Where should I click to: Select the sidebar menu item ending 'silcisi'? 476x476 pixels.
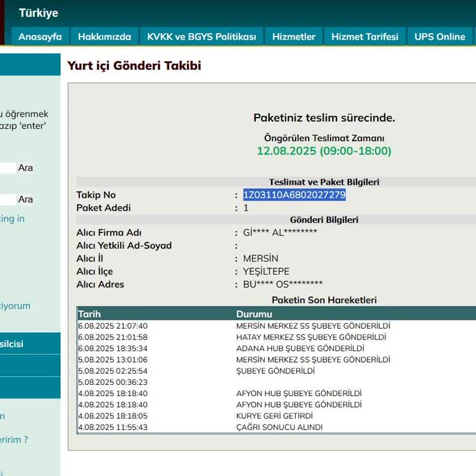pos(12,343)
